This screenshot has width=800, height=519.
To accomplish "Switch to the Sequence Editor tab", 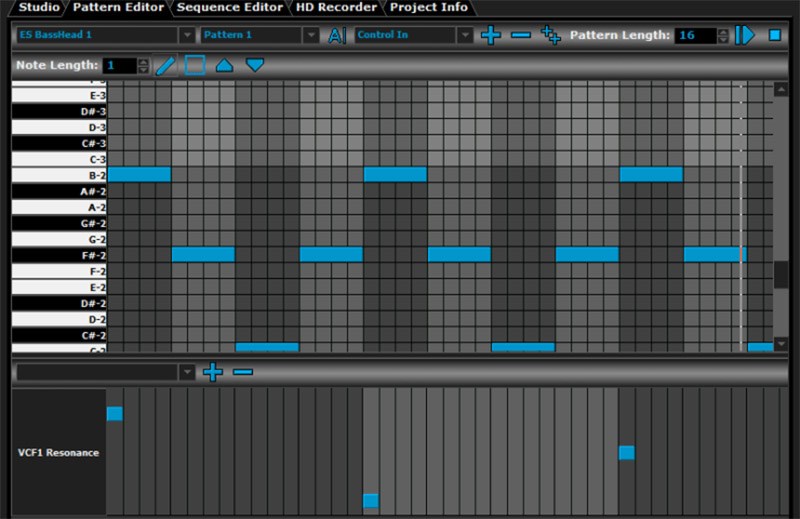I will point(230,8).
